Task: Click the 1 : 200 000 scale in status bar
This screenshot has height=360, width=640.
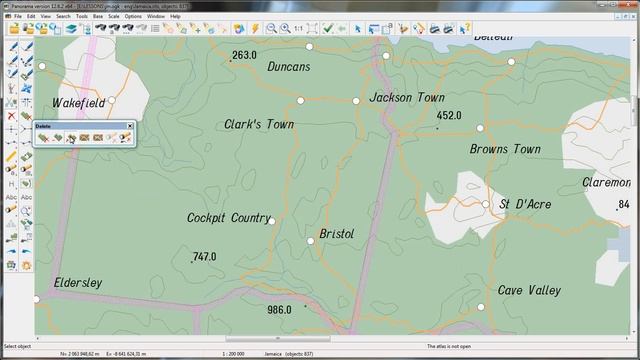Action: pos(233,354)
